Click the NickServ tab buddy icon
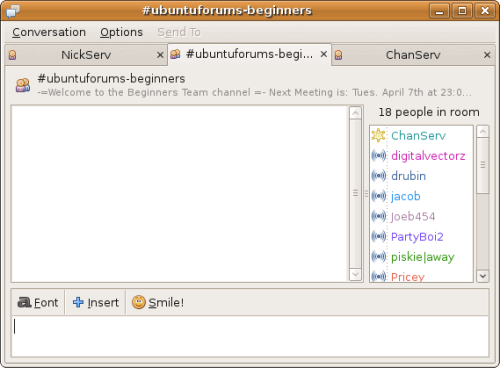500x368 pixels. click(13, 55)
